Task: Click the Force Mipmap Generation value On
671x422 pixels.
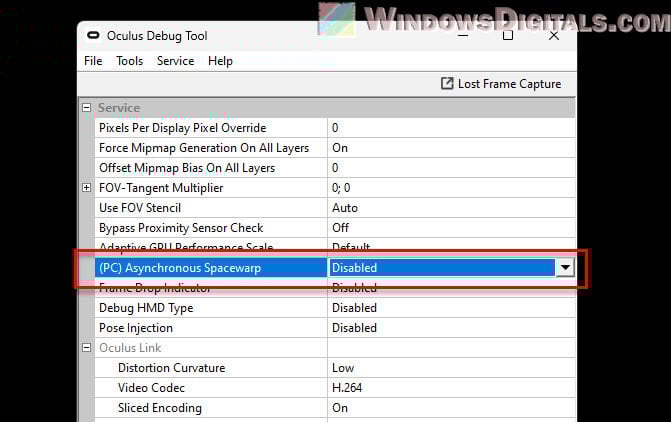Action: click(x=340, y=148)
